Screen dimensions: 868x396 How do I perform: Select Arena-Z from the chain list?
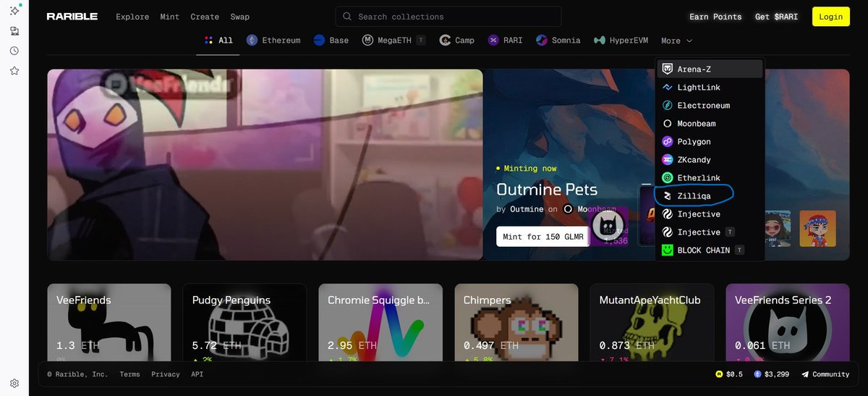[x=710, y=69]
